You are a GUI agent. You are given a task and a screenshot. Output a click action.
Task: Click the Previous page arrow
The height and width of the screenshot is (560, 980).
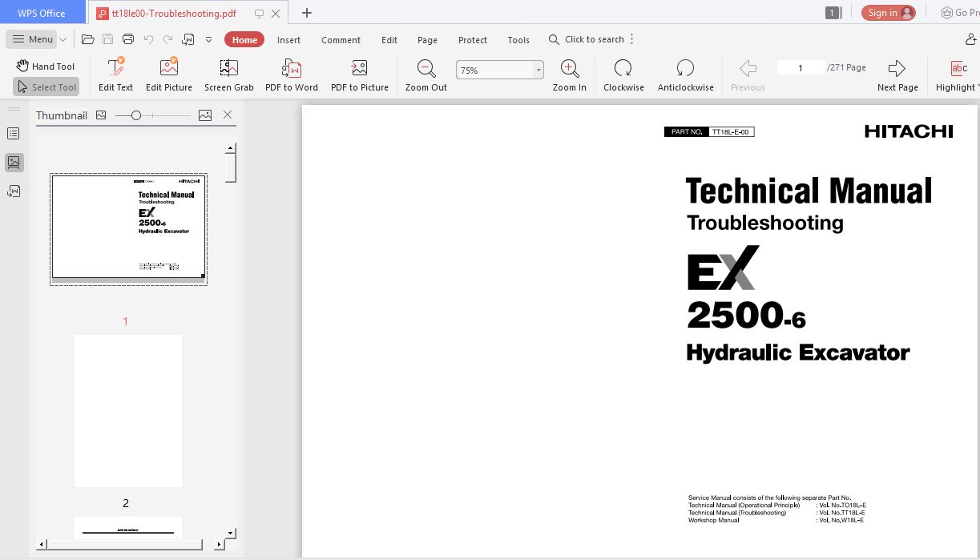(x=748, y=75)
